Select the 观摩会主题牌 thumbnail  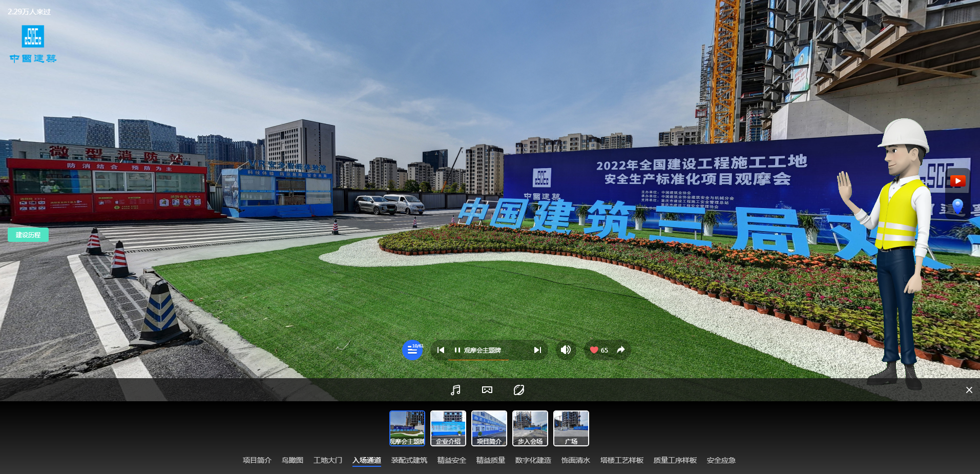pyautogui.click(x=407, y=428)
